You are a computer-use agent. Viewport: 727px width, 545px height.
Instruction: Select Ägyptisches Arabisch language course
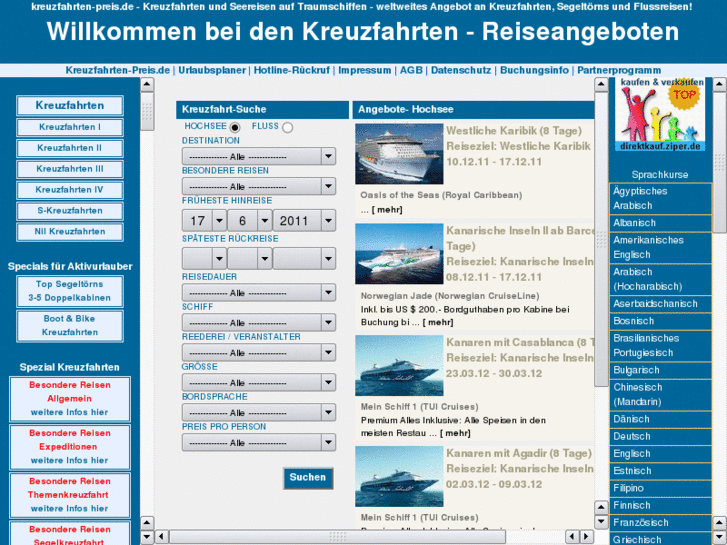[660, 199]
